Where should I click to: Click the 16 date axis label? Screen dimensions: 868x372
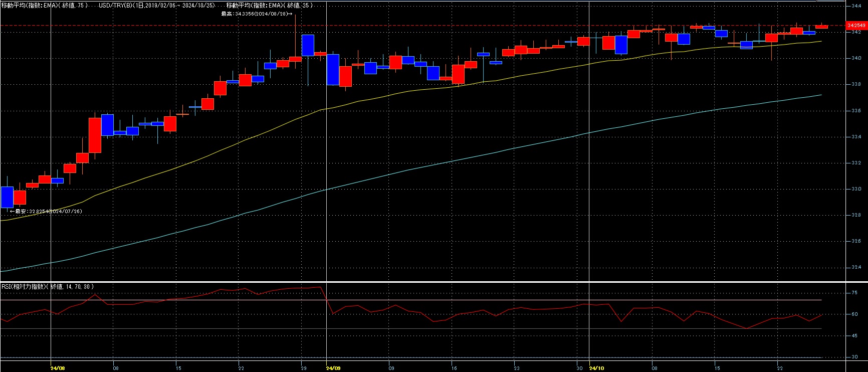click(454, 368)
